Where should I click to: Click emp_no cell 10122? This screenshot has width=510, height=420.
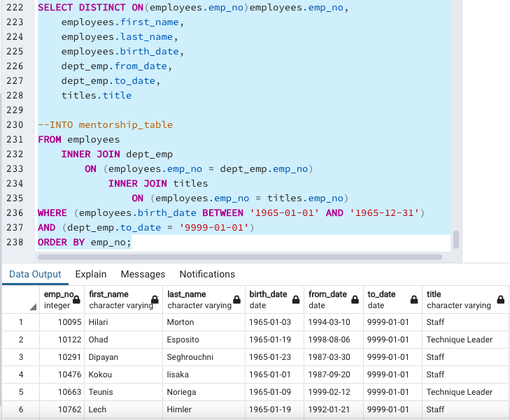62,340
